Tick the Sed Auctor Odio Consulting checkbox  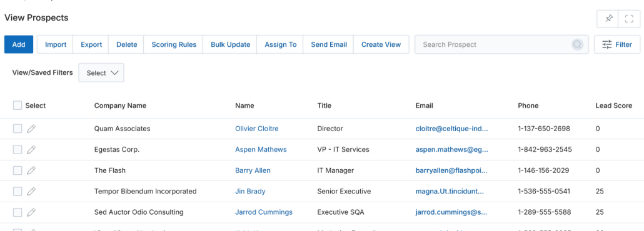(x=18, y=212)
